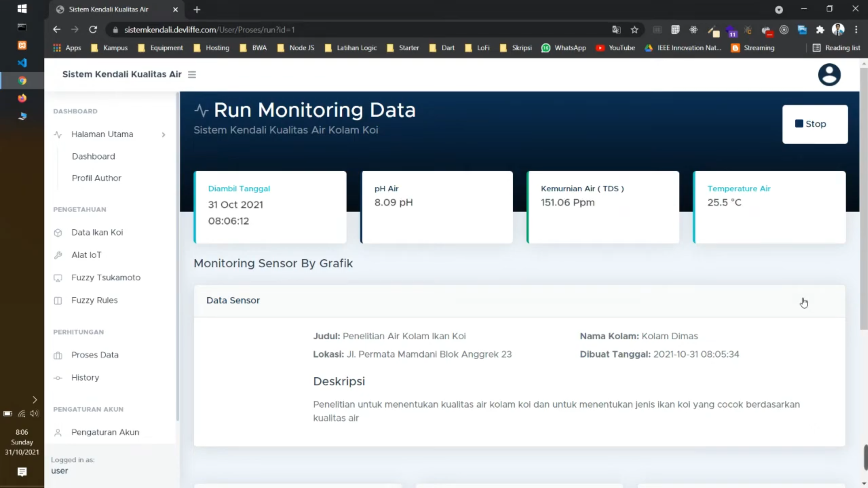Open Proses Data from sidebar

pyautogui.click(x=95, y=355)
